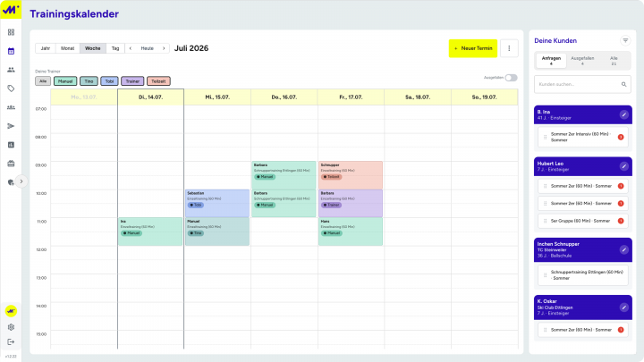Select the 5er Gruppe (60 Min) request

[x=583, y=221]
